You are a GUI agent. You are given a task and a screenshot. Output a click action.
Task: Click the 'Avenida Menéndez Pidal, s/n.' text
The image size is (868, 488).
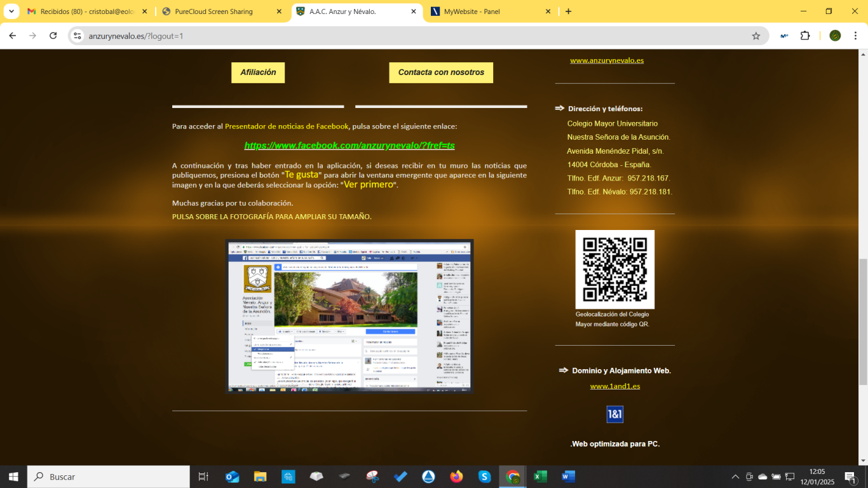615,151
